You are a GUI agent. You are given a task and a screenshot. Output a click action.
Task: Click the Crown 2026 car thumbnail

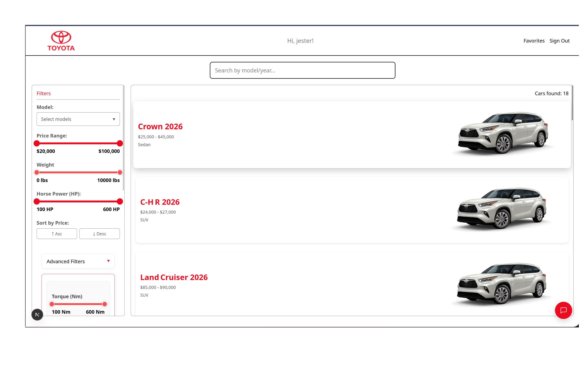point(503,133)
